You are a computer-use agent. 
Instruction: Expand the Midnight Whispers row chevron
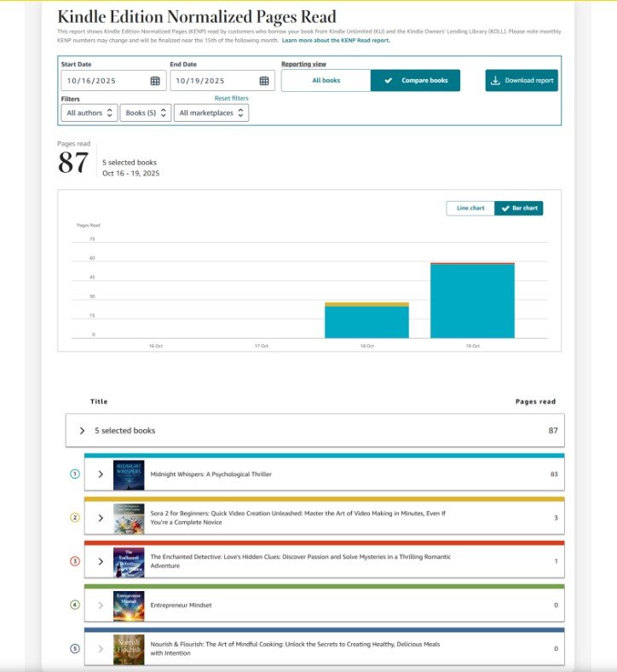(101, 474)
